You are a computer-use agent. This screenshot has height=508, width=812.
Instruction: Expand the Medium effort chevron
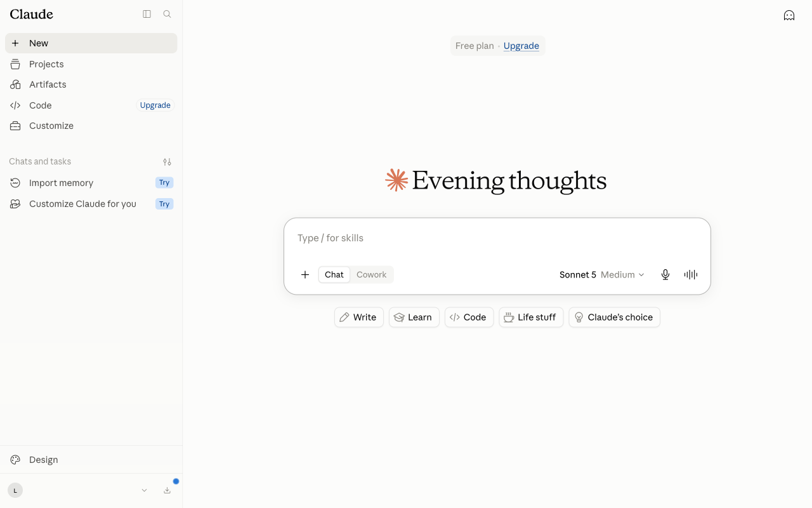641,275
